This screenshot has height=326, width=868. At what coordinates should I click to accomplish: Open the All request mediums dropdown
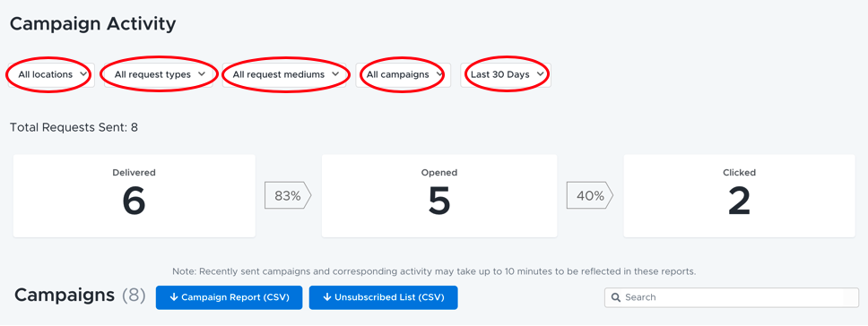[284, 74]
